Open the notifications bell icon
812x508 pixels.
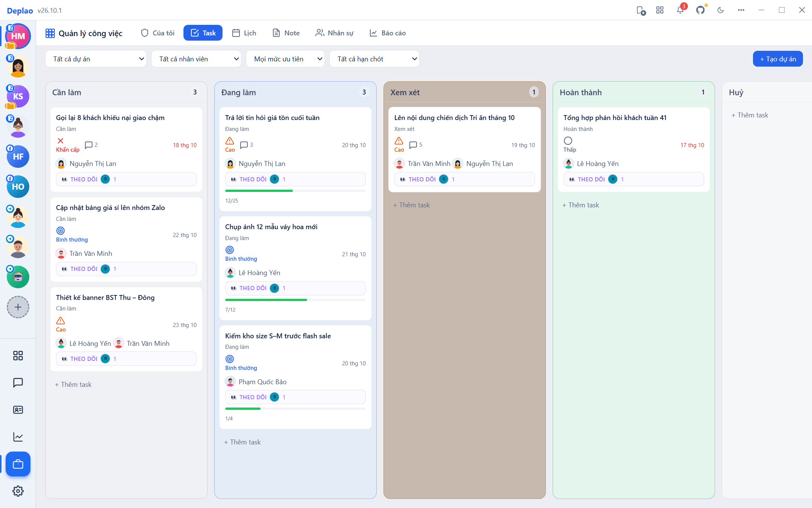click(x=680, y=10)
